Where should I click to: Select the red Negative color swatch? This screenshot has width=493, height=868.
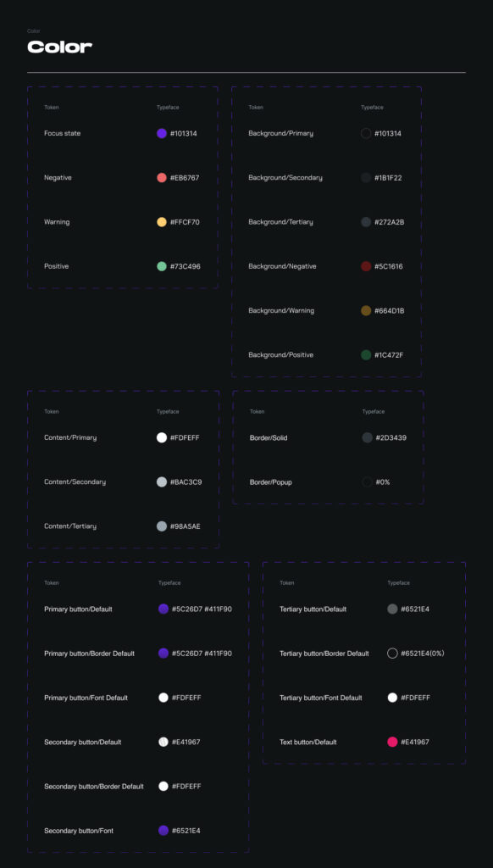click(x=162, y=178)
